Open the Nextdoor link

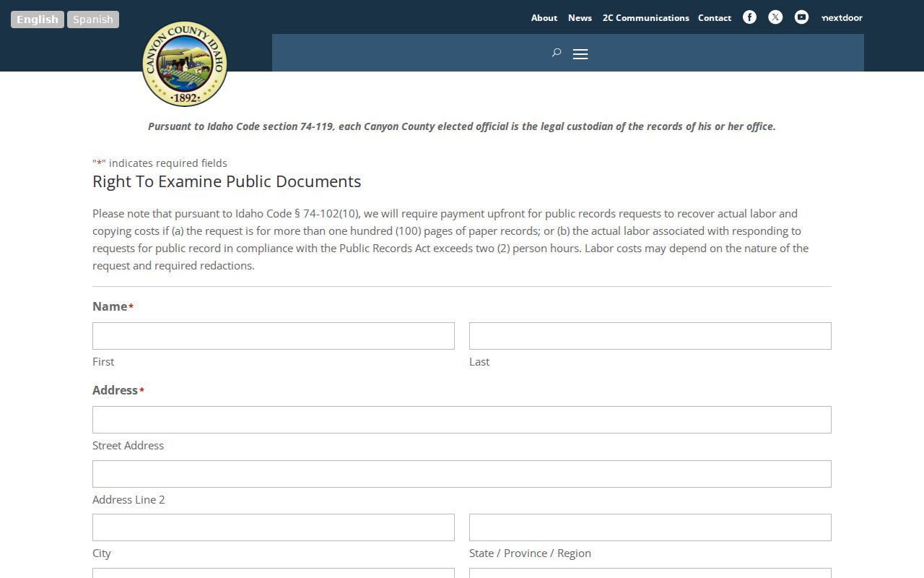tap(842, 17)
